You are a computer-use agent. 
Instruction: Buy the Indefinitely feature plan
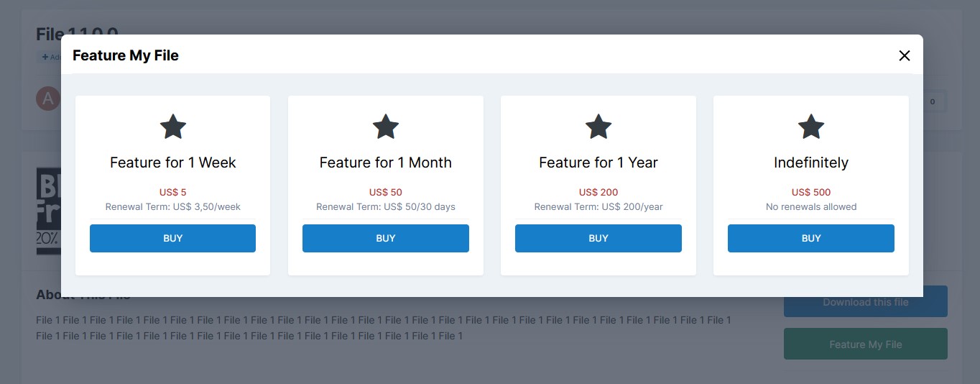(810, 238)
